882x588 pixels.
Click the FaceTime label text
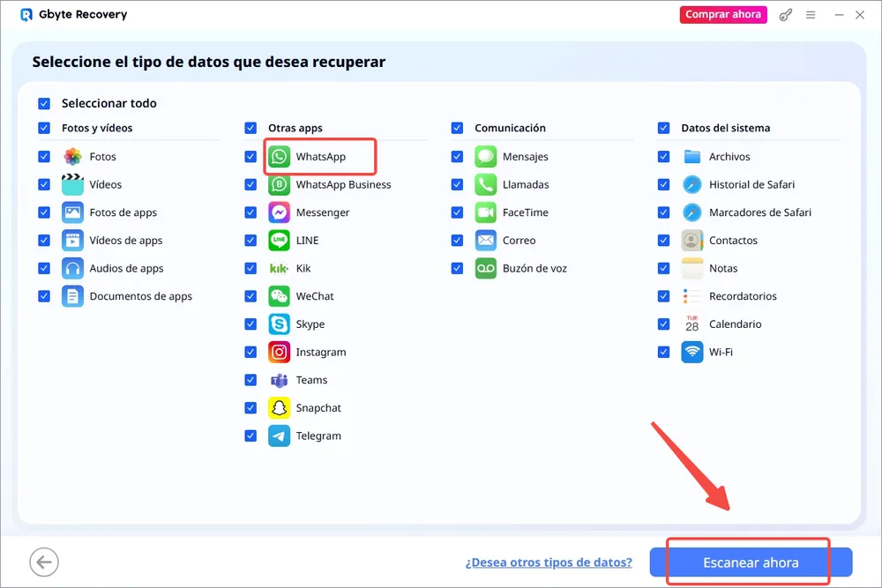[x=525, y=212]
